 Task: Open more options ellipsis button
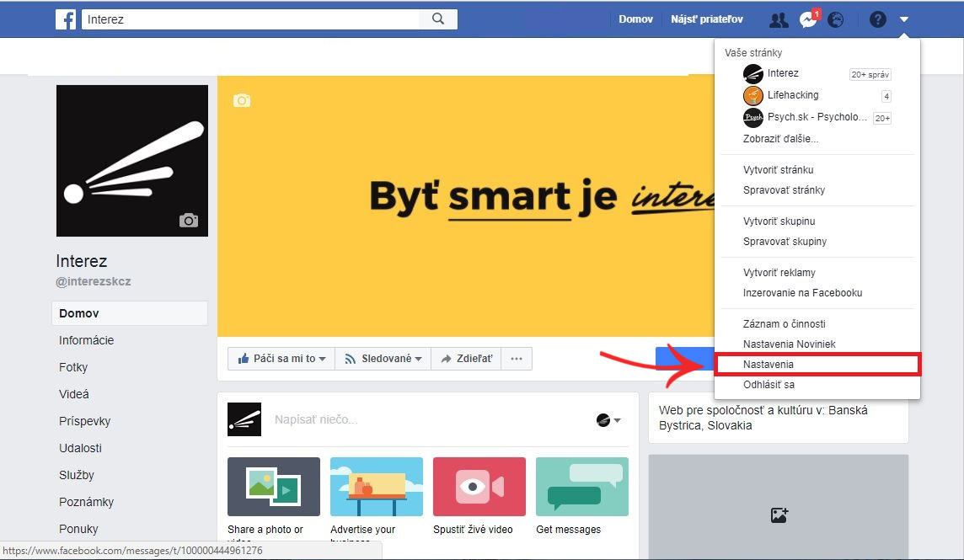click(x=517, y=359)
